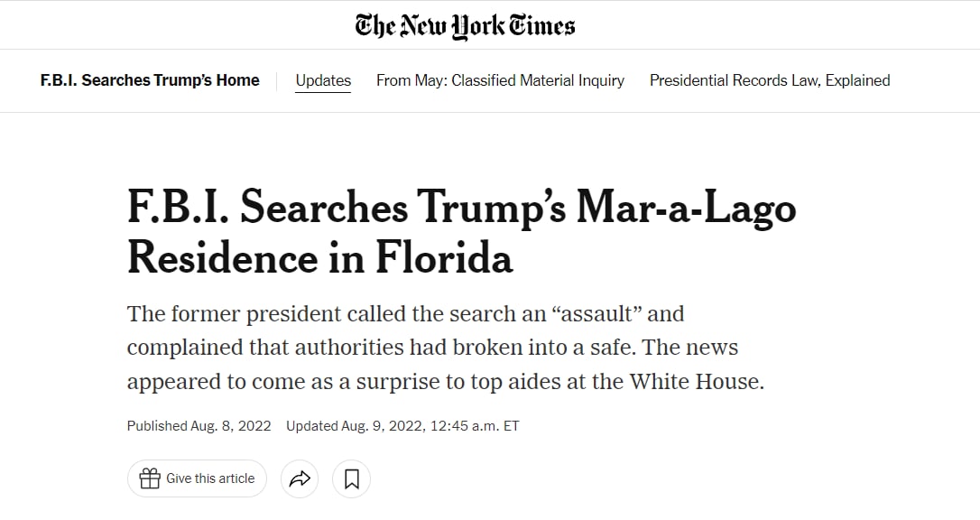This screenshot has width=980, height=520.
Task: Click the article summary paragraph
Action: [x=445, y=348]
